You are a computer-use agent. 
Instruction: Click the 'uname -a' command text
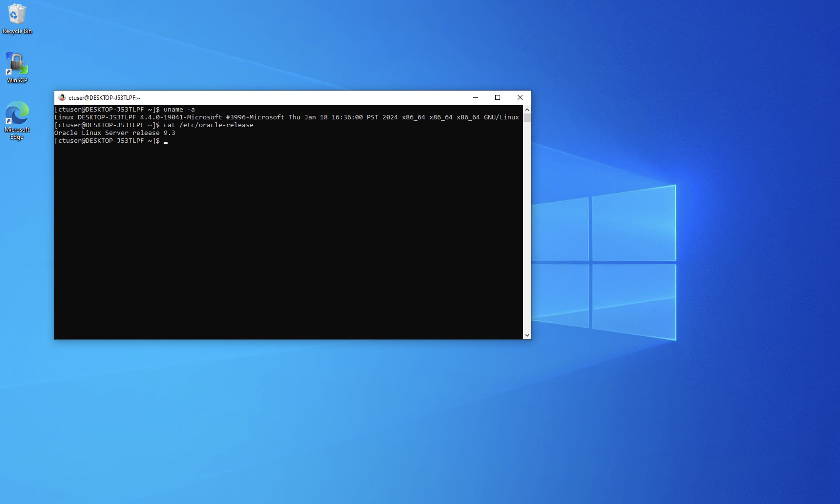pyautogui.click(x=179, y=109)
